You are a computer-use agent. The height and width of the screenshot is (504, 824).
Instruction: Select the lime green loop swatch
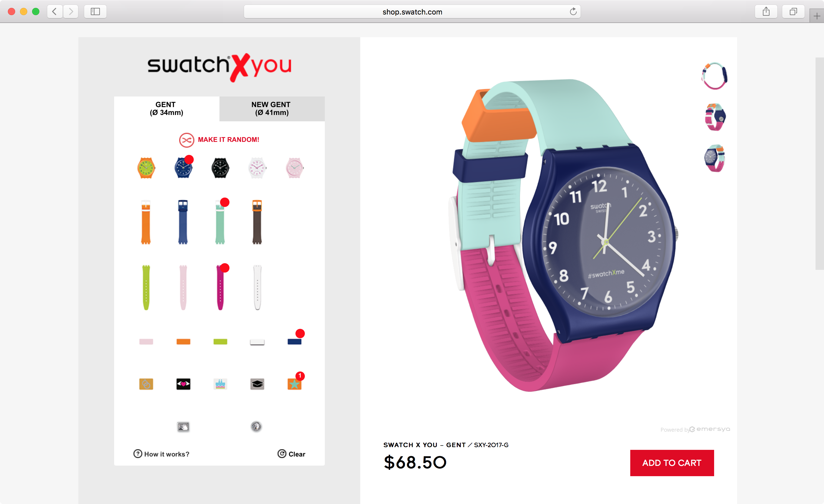coord(220,342)
